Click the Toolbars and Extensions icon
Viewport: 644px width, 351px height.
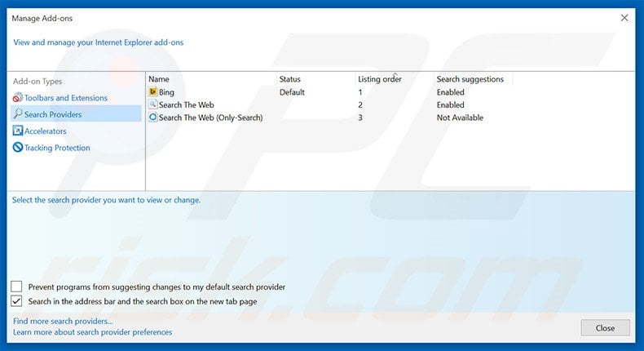18,97
